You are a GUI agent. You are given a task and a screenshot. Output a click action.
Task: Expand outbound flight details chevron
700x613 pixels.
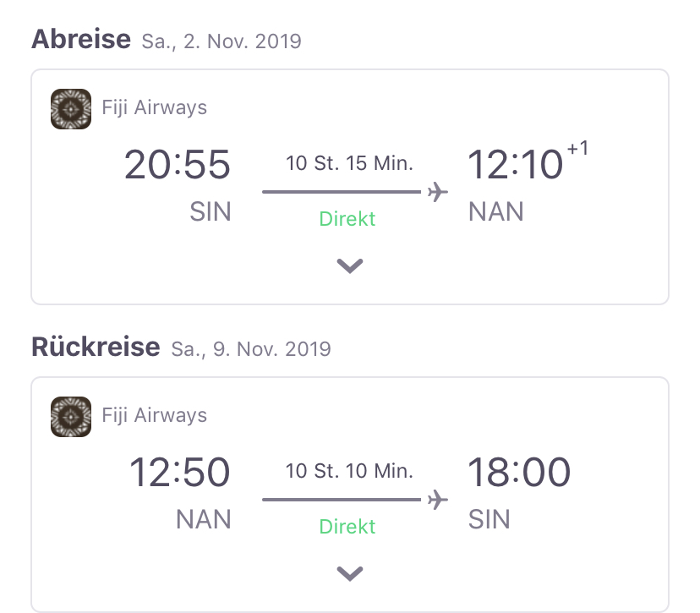click(350, 265)
